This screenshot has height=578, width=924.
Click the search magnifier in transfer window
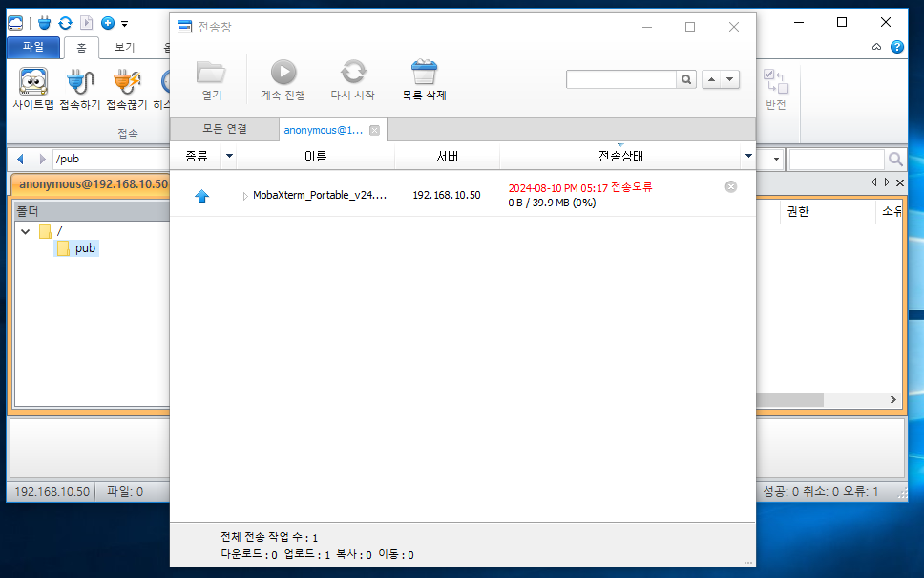pyautogui.click(x=686, y=79)
